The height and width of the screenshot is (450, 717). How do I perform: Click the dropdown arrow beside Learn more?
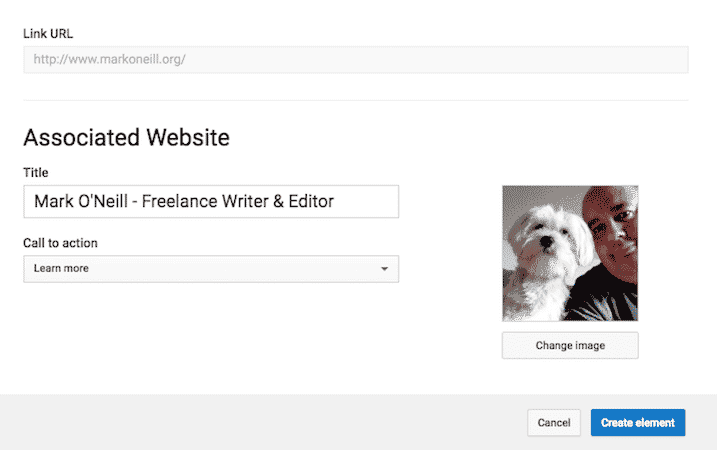point(384,269)
